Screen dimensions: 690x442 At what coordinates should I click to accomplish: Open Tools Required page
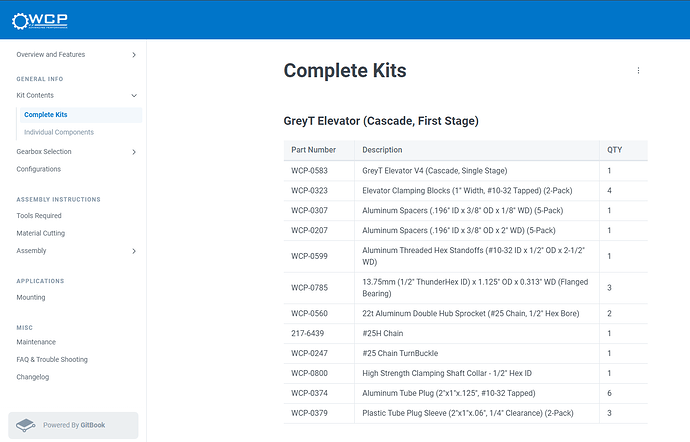point(39,216)
